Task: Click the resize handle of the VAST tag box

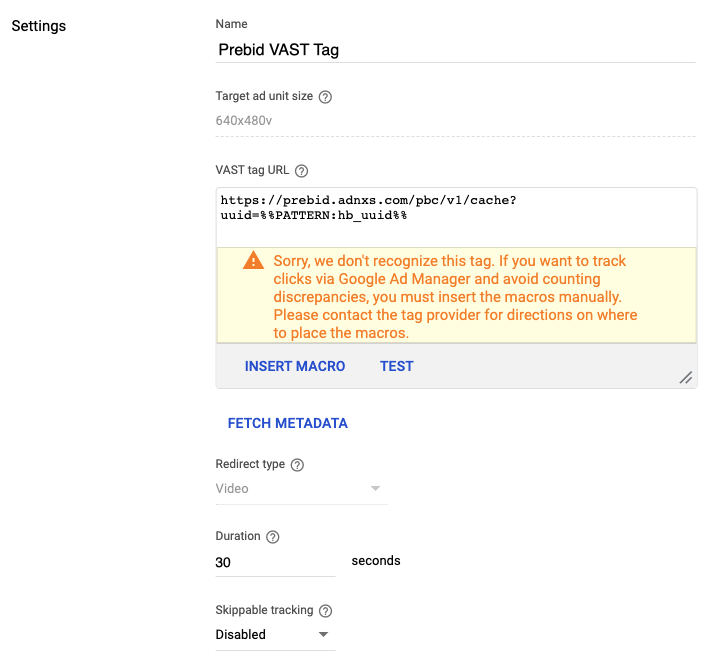Action: [686, 377]
